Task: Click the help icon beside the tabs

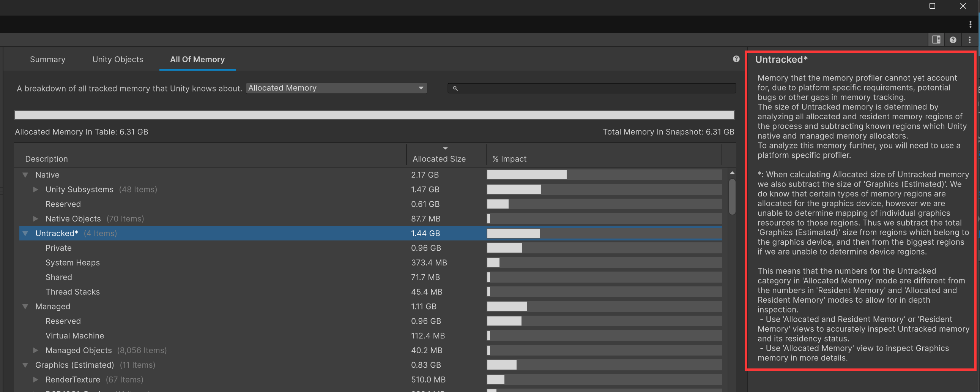Action: (736, 59)
